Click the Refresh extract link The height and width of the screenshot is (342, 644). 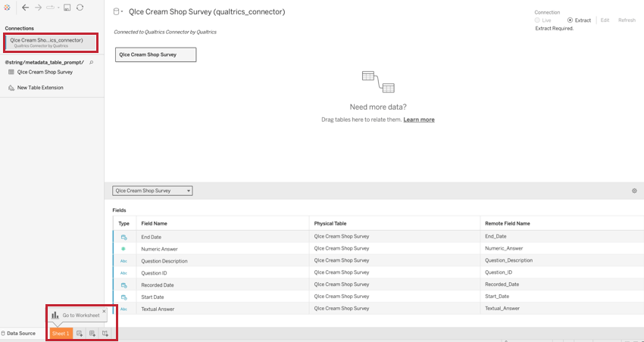627,20
